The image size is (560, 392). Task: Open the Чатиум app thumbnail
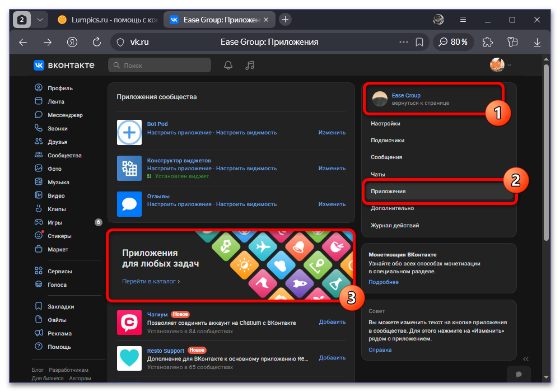tap(129, 323)
